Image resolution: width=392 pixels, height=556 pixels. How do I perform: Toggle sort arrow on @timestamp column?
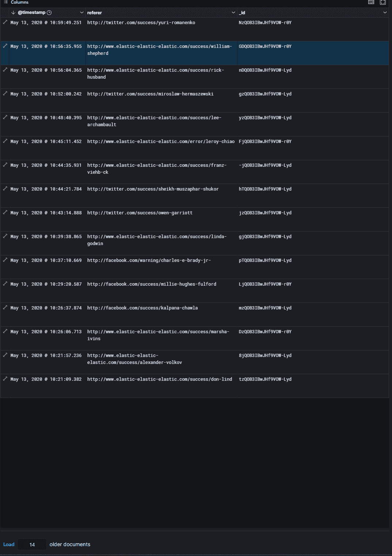click(x=13, y=12)
